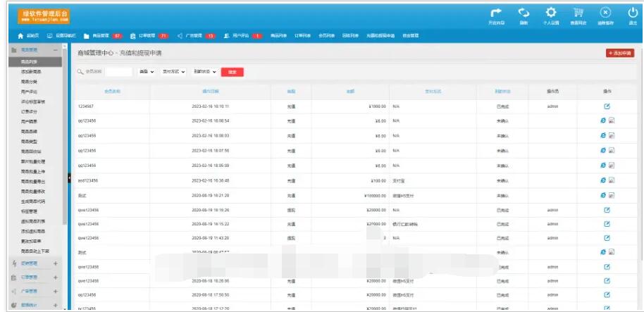
Task: Open 充值和提现申请 link in navigation bar
Action: click(380, 36)
